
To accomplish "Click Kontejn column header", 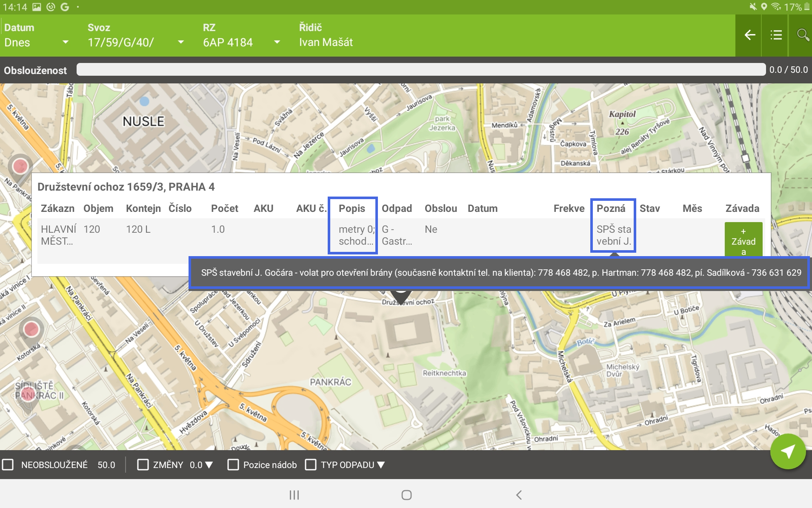I will (x=143, y=208).
